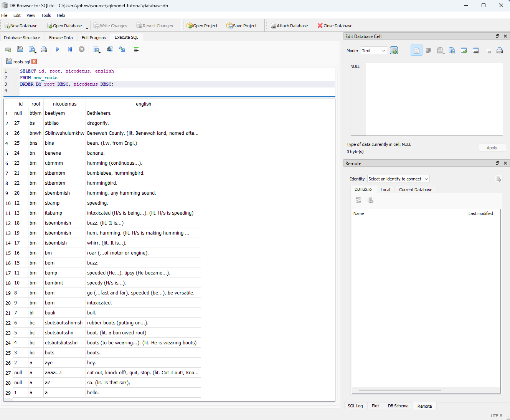Select the DBHub.io tab in Remote panel
The width and height of the screenshot is (510, 420).
[363, 189]
